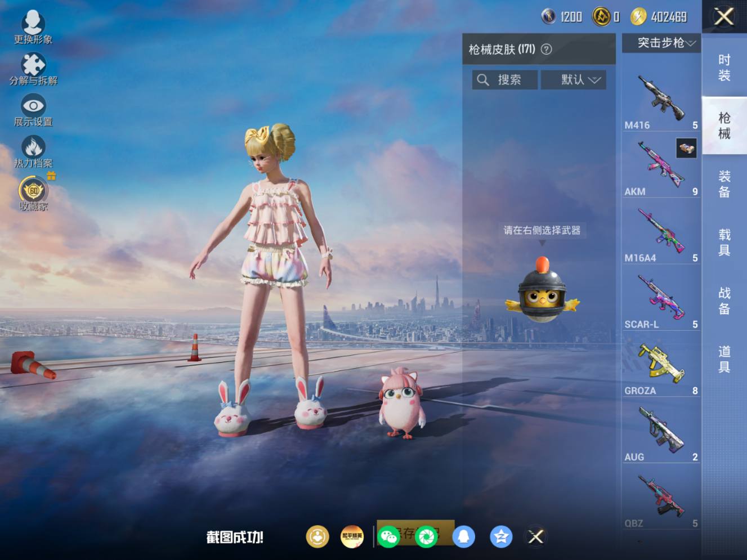Click the helmeted chick mascot
Viewport: 747px width, 560px height.
pos(542,290)
